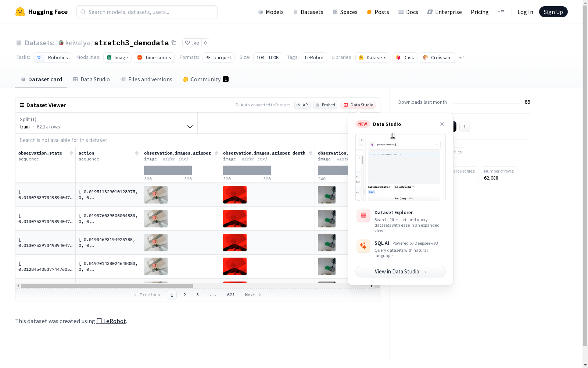The height and width of the screenshot is (368, 588).
Task: Open the Community tab
Action: click(205, 79)
